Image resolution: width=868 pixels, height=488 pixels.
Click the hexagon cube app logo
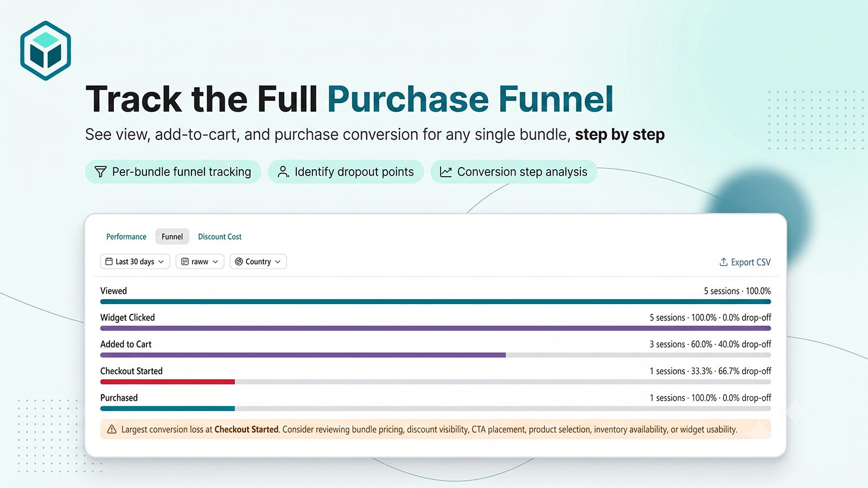(46, 50)
